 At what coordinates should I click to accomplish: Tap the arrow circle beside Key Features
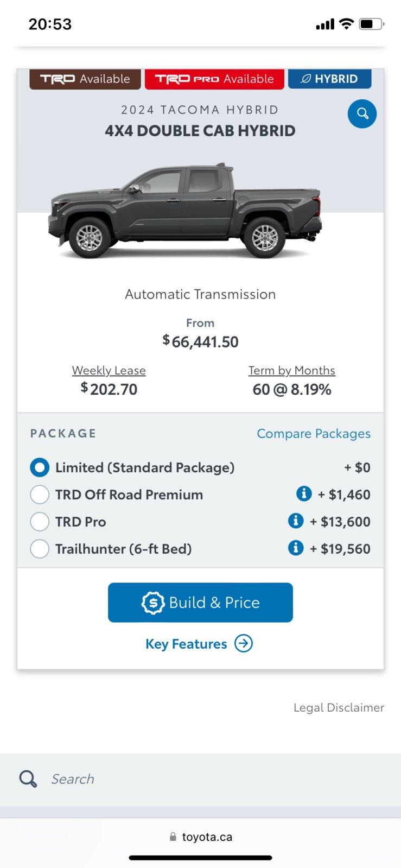click(x=244, y=643)
